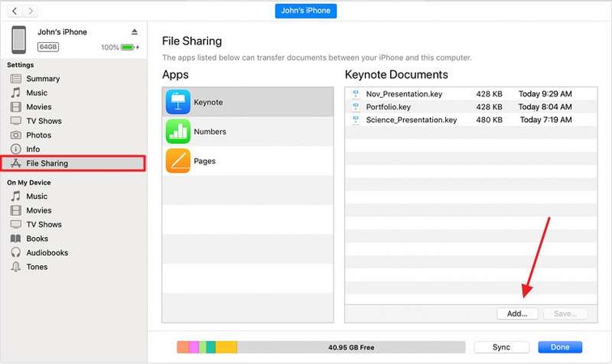Click the pink segment of storage bar
This screenshot has width=612, height=364.
[x=194, y=347]
